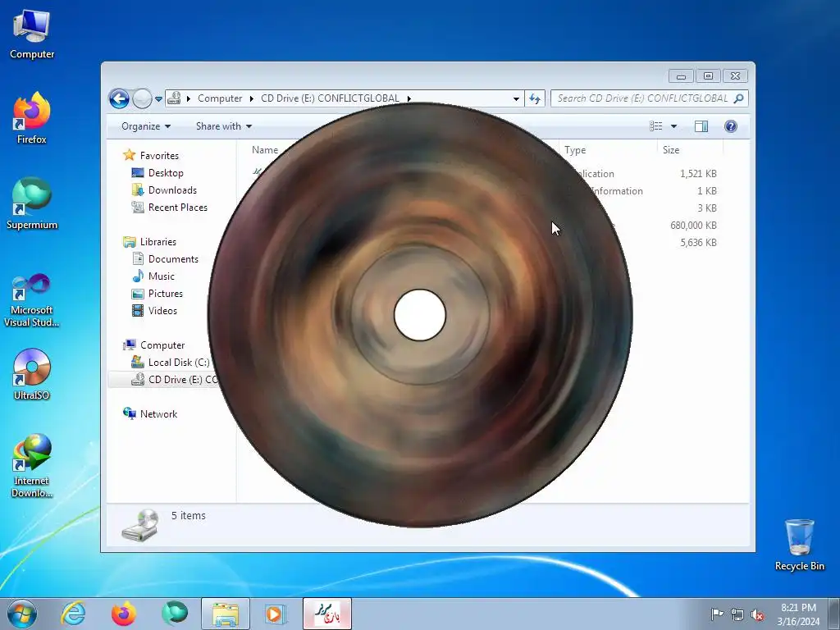Click the muted volume tray icon
The height and width of the screenshot is (630, 840).
coord(757,614)
